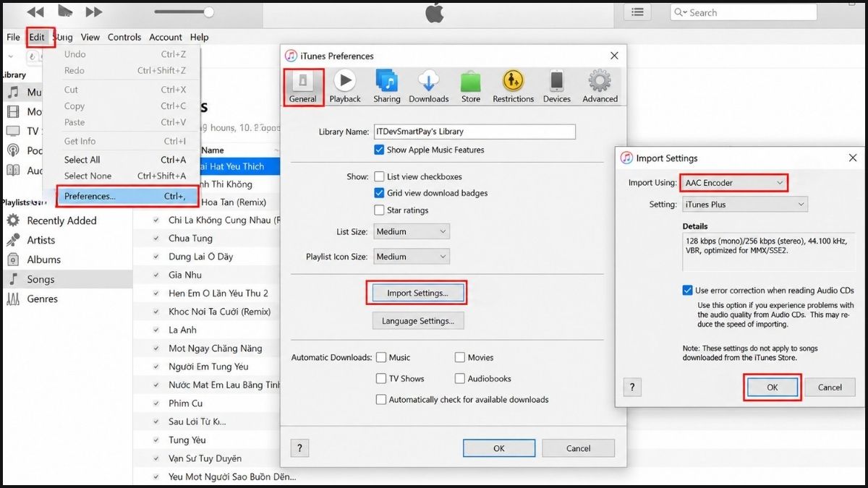Click the Podcasts icon in library sidebar

[x=13, y=150]
